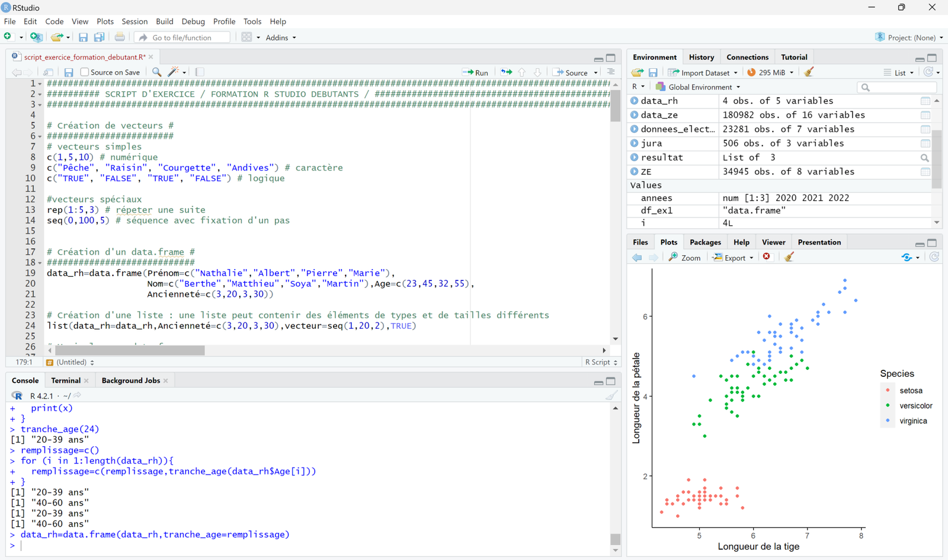The image size is (948, 560).
Task: Clear environment objects with the broom icon
Action: coord(809,72)
